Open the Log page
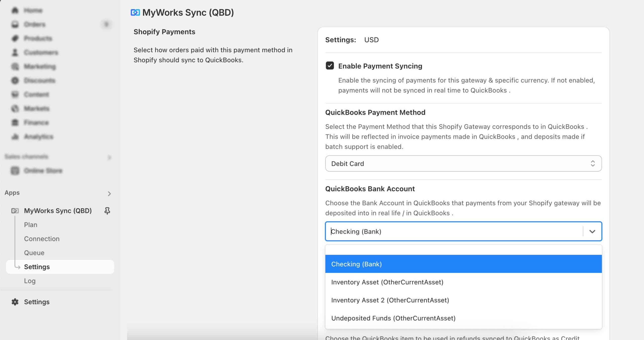The width and height of the screenshot is (644, 340). coord(30,281)
